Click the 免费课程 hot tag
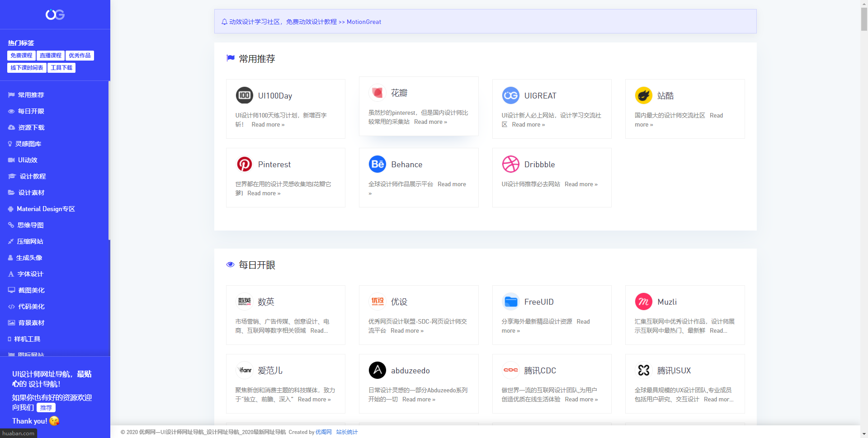The width and height of the screenshot is (868, 438). 21,55
